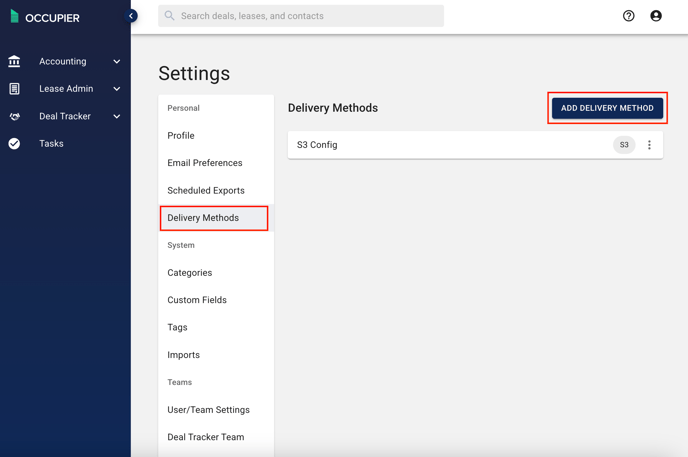The width and height of the screenshot is (688, 457).
Task: Open the Custom Fields settings page
Action: (x=197, y=300)
